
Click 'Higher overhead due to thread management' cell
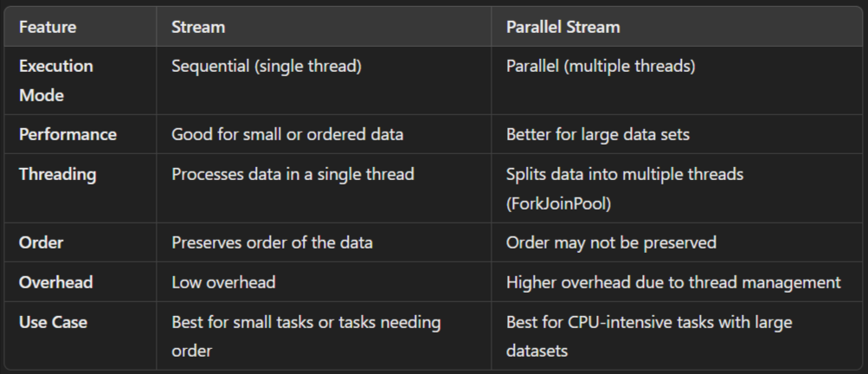point(672,282)
